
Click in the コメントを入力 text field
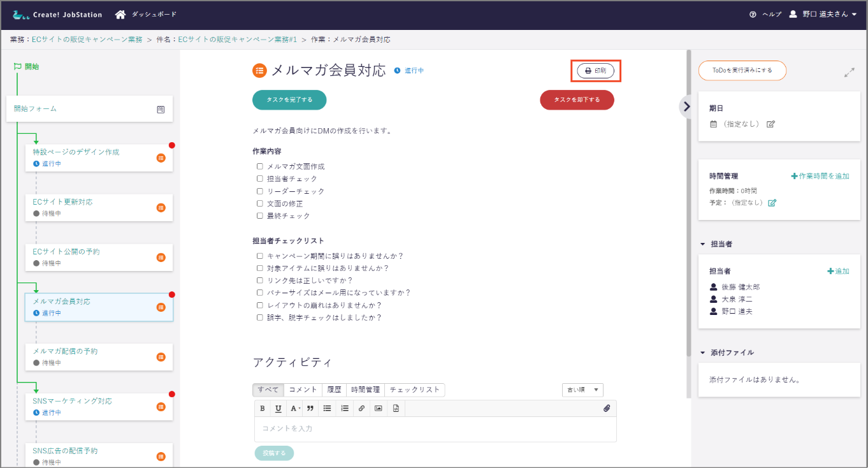(435, 429)
